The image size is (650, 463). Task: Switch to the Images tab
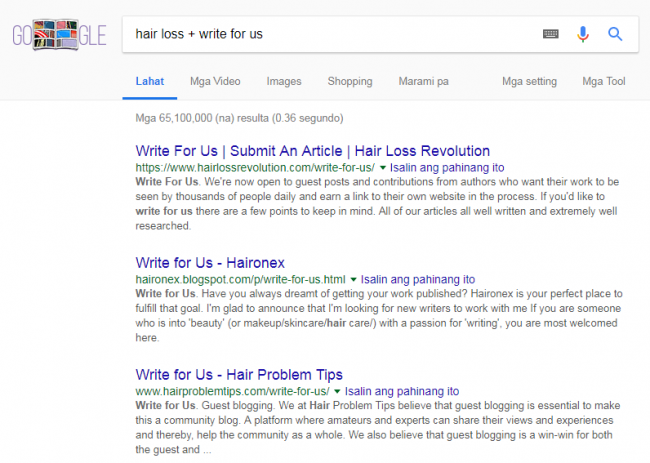284,81
